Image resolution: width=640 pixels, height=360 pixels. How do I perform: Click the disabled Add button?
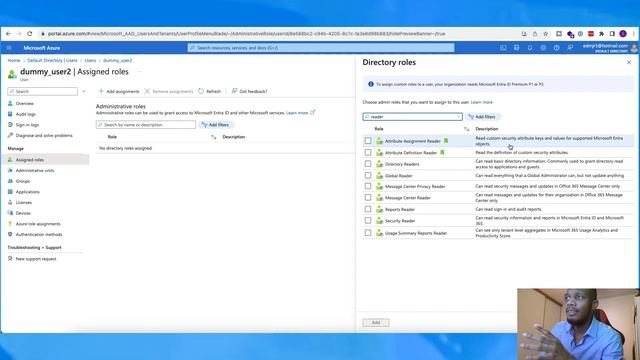(x=376, y=322)
